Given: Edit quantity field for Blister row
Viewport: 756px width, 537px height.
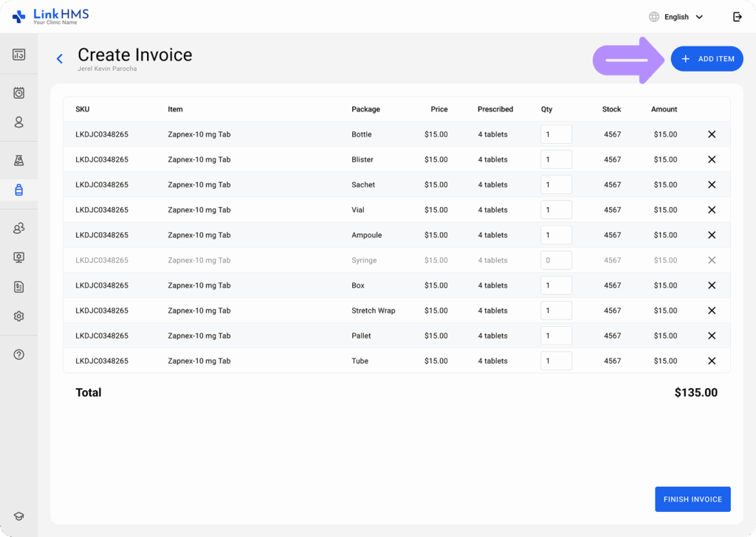Looking at the screenshot, I should (556, 159).
